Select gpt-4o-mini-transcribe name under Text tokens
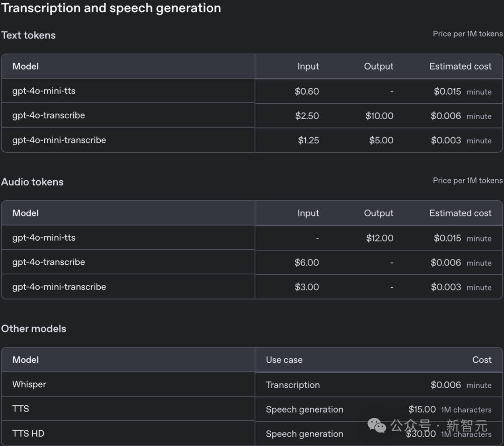Screen dimensions: 504x446 tap(59, 140)
